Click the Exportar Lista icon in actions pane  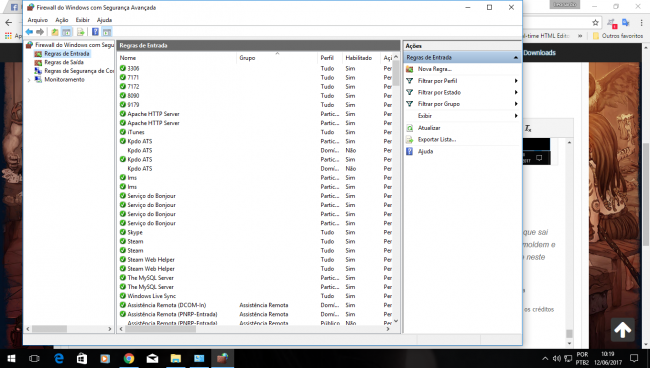click(x=410, y=140)
